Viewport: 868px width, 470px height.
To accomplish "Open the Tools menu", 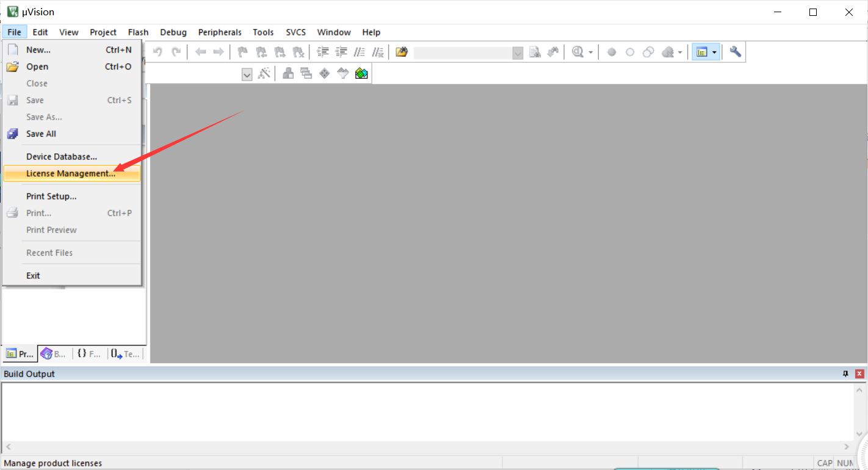I will (x=264, y=32).
